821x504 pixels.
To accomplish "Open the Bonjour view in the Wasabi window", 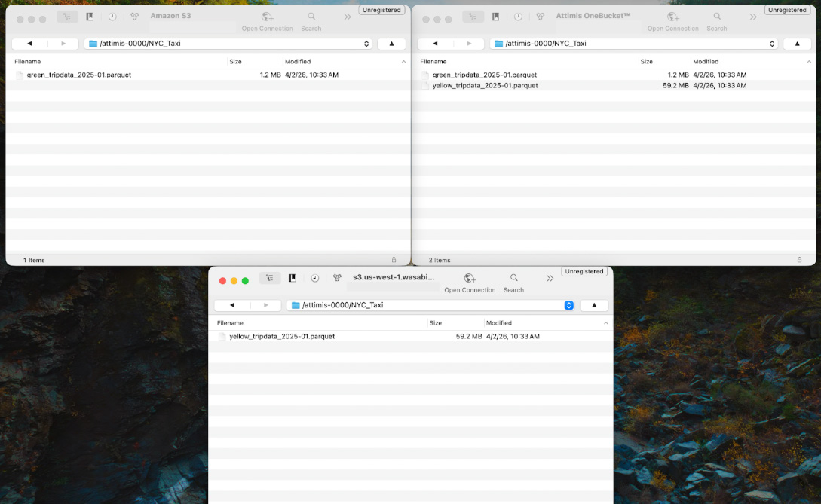I will click(337, 279).
